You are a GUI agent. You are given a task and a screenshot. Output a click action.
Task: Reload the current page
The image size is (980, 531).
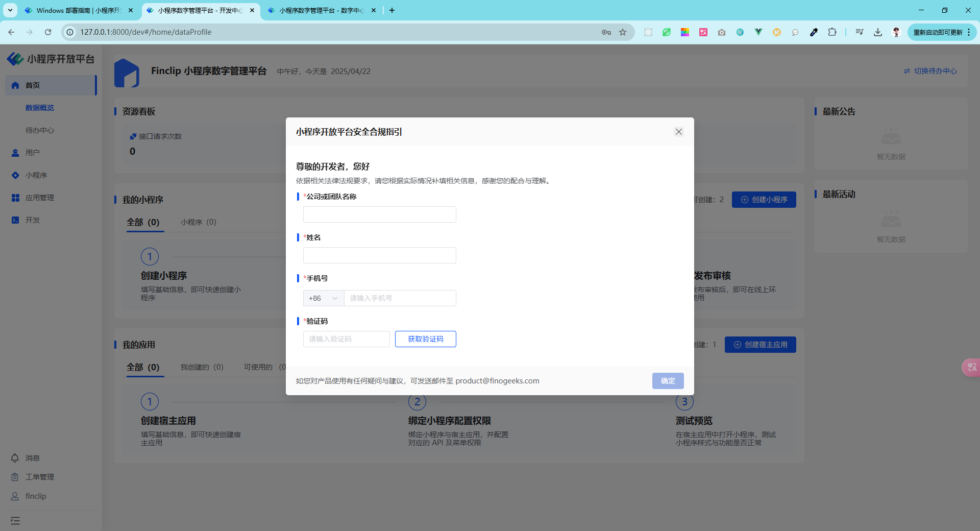48,32
